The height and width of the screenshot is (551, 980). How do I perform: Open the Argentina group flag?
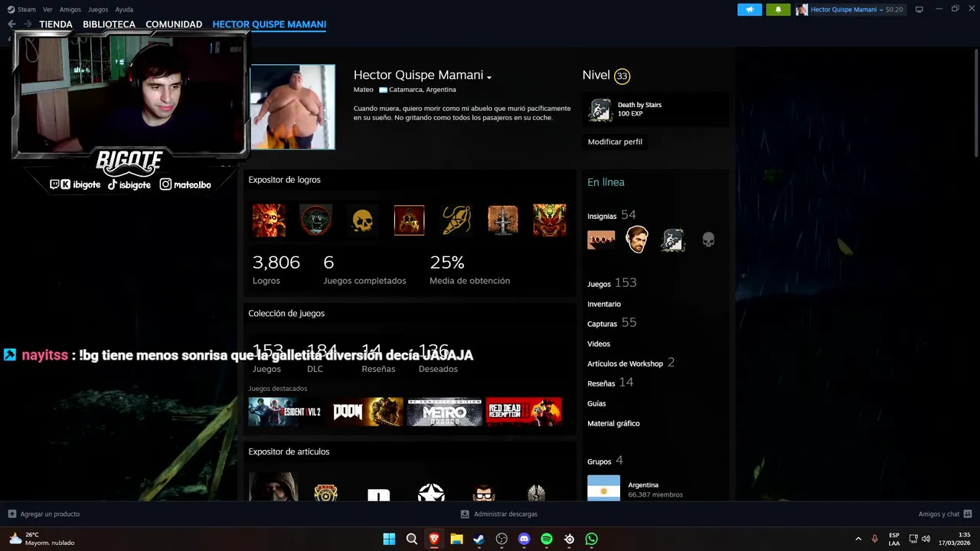coord(603,488)
